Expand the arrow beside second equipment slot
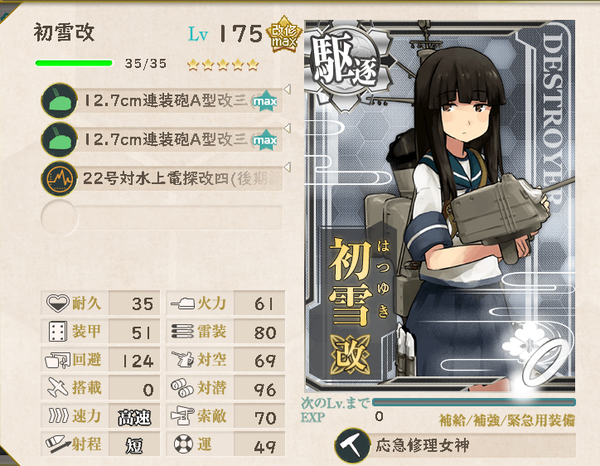Screen dimensions: 600x466 coord(287,127)
